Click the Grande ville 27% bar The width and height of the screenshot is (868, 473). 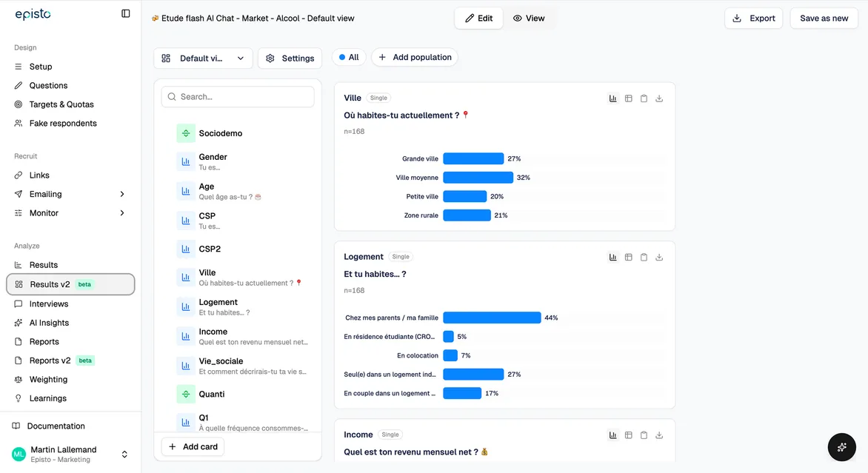click(473, 158)
